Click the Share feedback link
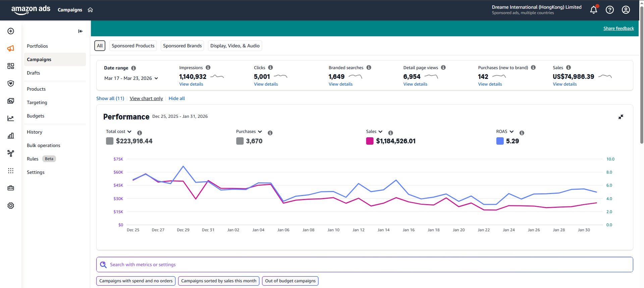The image size is (644, 288). [619, 29]
